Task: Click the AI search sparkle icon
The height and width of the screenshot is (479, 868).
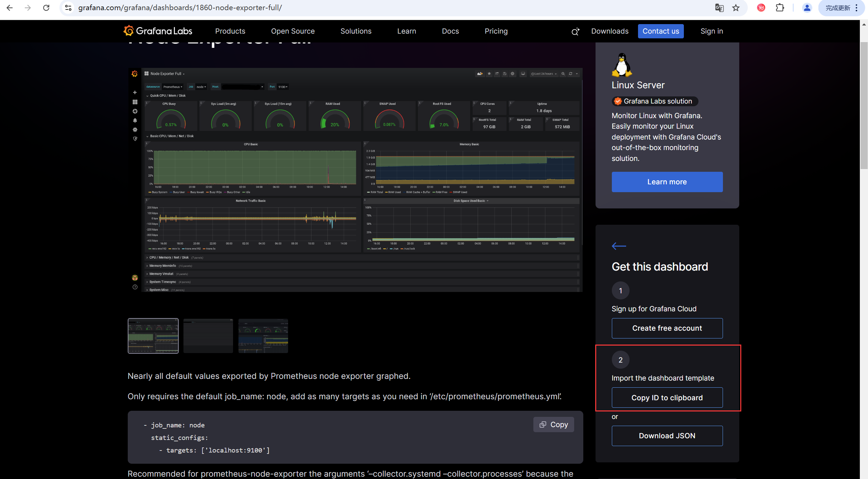Action: pyautogui.click(x=575, y=32)
